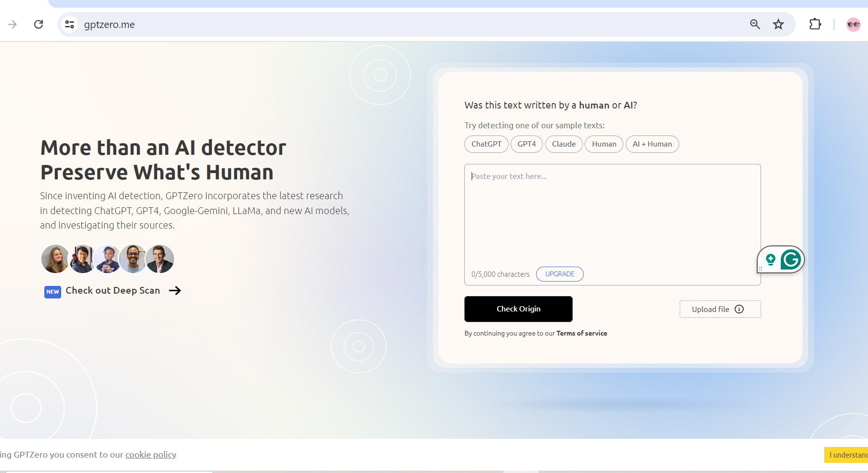This screenshot has width=868, height=473.
Task: Click the forward navigation arrow
Action: click(12, 24)
